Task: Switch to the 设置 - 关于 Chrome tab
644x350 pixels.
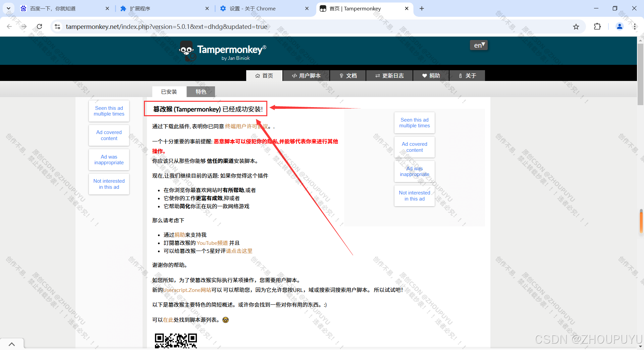Action: [x=265, y=8]
